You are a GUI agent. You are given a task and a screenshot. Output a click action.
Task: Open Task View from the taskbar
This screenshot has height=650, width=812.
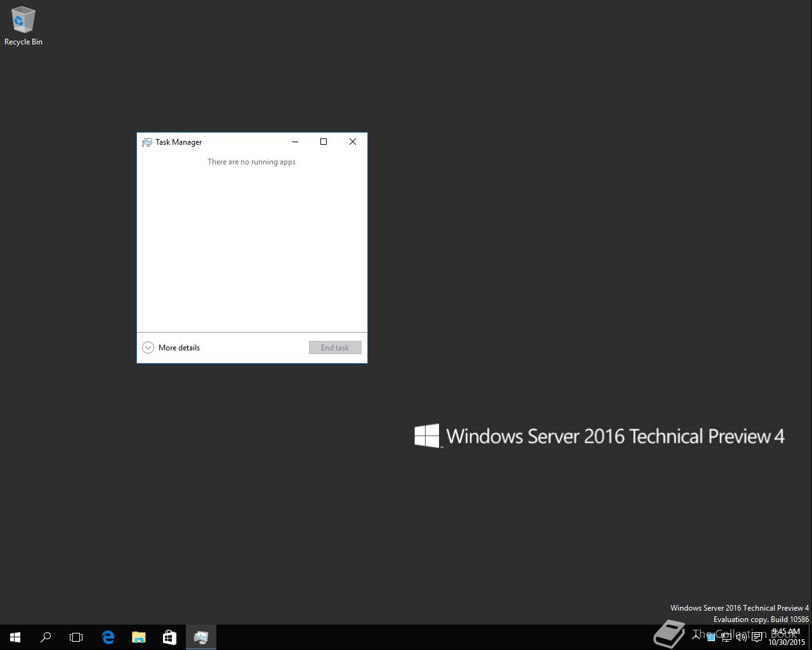[x=76, y=637]
